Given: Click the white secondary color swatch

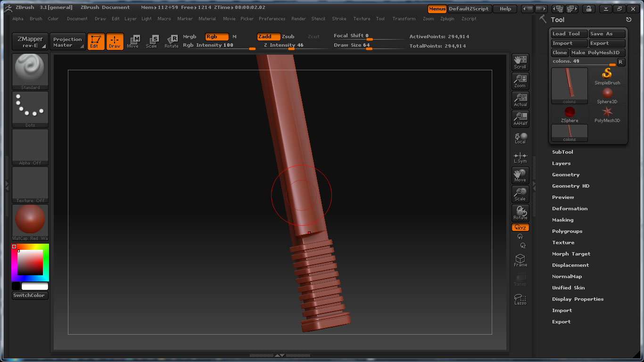Looking at the screenshot, I should [x=35, y=287].
